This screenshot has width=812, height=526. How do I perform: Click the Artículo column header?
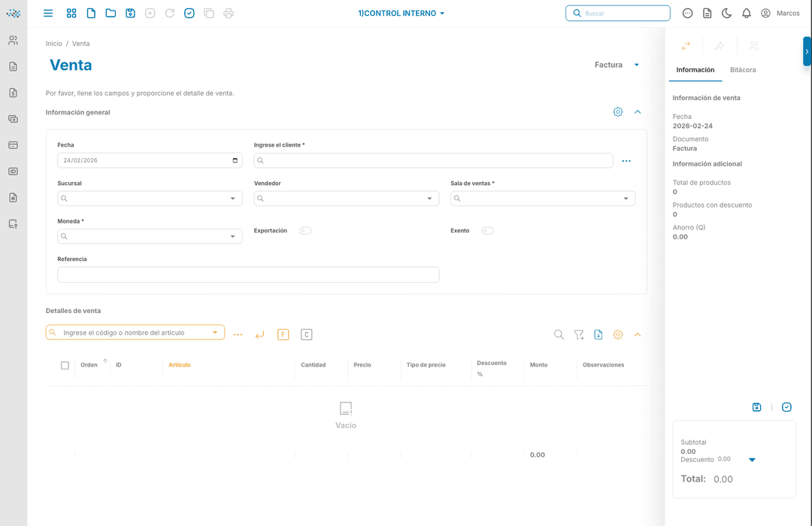click(180, 365)
